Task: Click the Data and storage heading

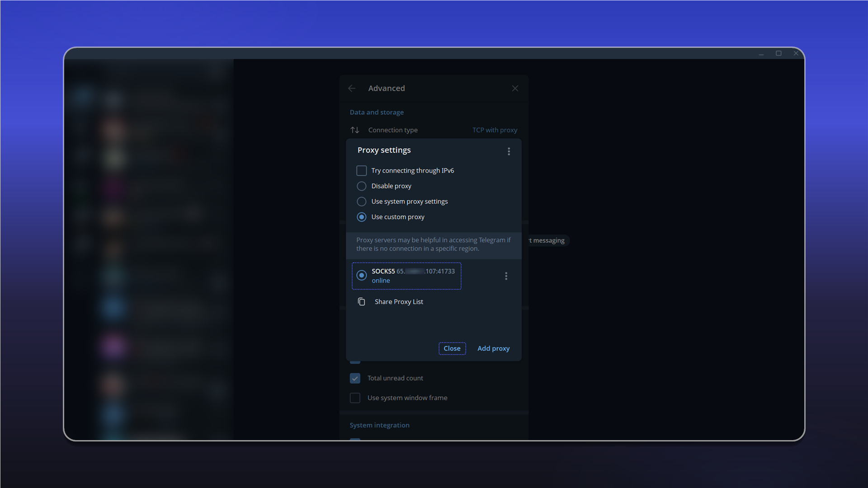Action: click(377, 113)
